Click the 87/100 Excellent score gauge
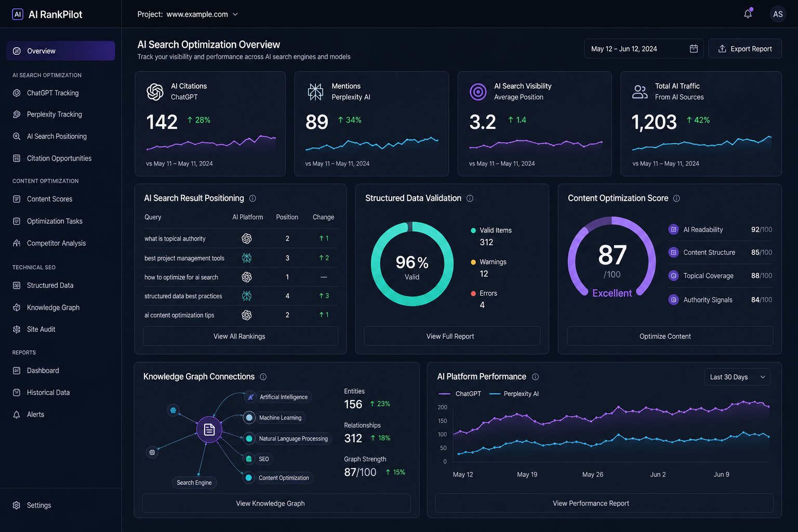The height and width of the screenshot is (532, 798). [612, 258]
